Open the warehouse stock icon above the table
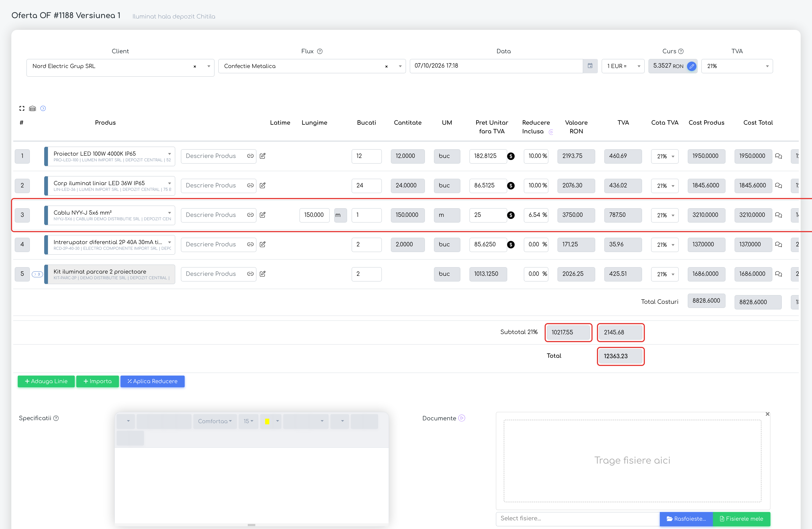Screen dimensions: 812x529 click(32, 108)
